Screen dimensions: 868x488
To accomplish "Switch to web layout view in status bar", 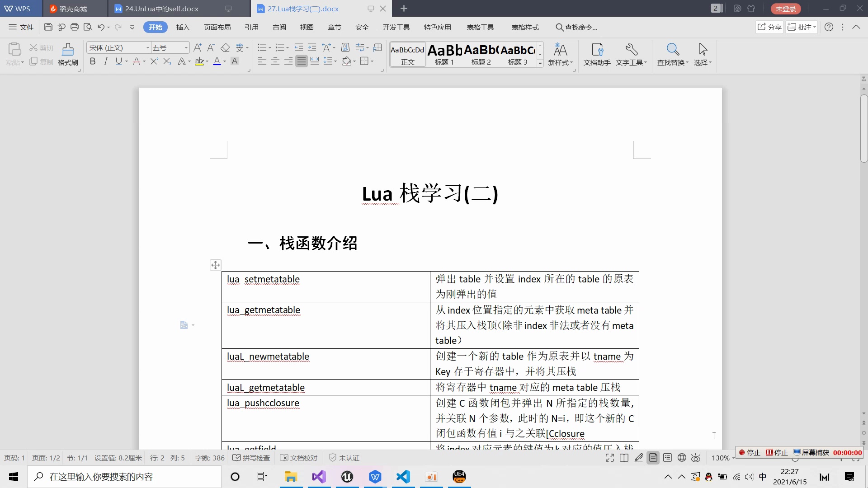I will [682, 458].
